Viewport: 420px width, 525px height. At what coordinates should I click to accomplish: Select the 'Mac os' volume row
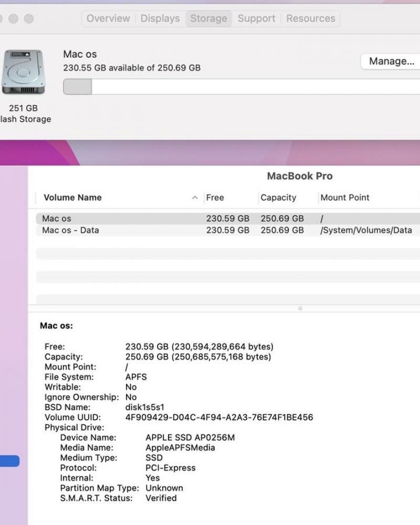point(228,218)
